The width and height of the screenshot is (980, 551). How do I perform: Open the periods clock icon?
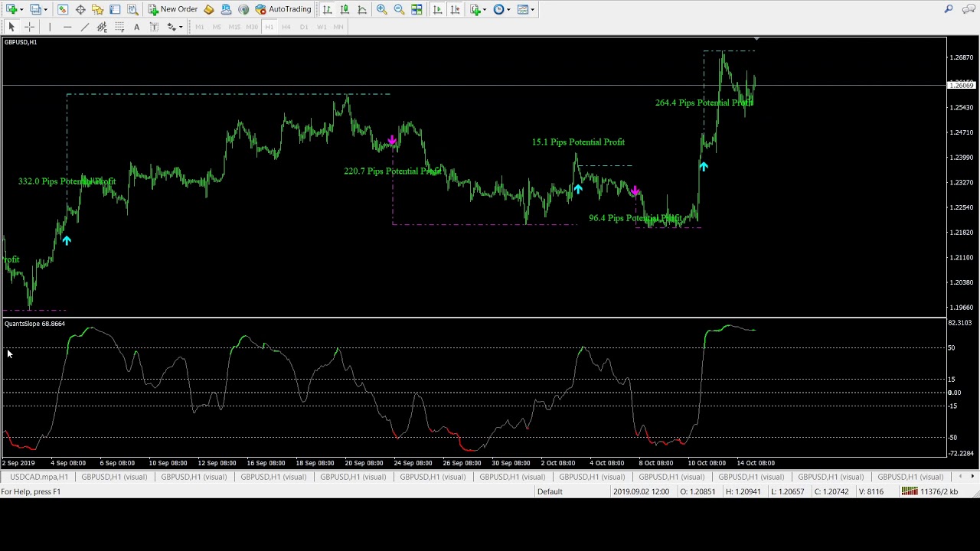pos(498,9)
